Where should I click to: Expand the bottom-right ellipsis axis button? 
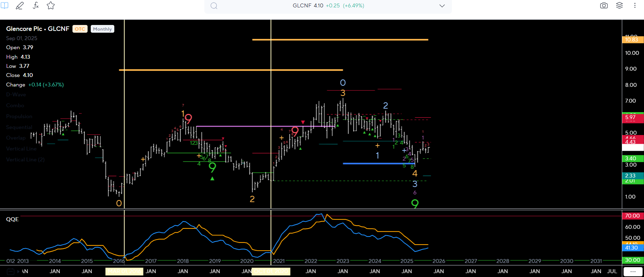tap(633, 271)
